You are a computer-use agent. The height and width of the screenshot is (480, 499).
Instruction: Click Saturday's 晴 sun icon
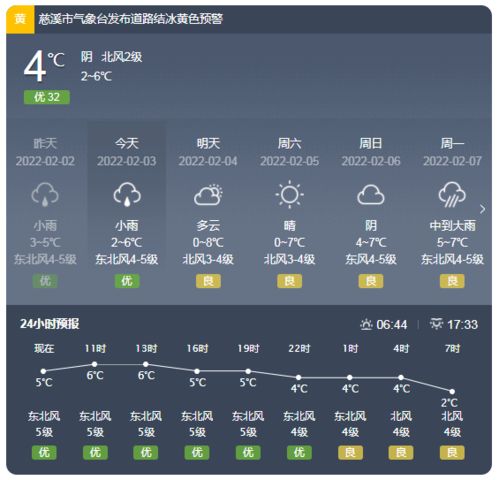tap(289, 194)
